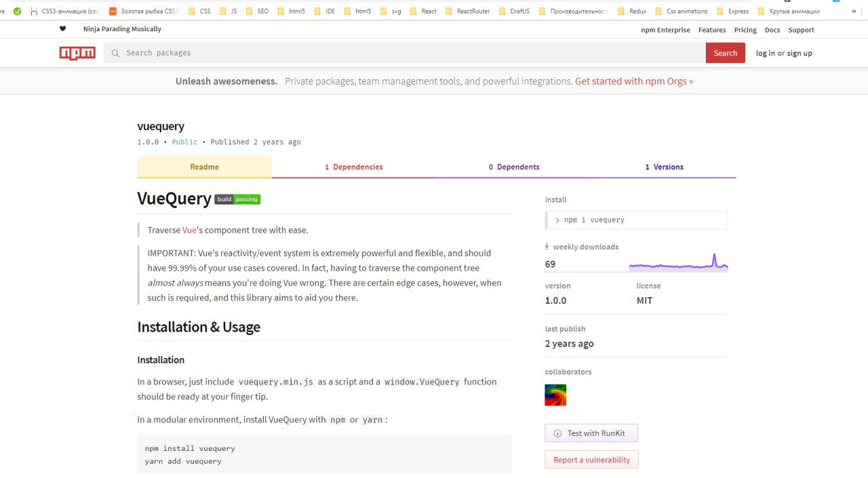The width and height of the screenshot is (868, 478).
Task: Click the Installation & Usage heading
Action: [199, 327]
